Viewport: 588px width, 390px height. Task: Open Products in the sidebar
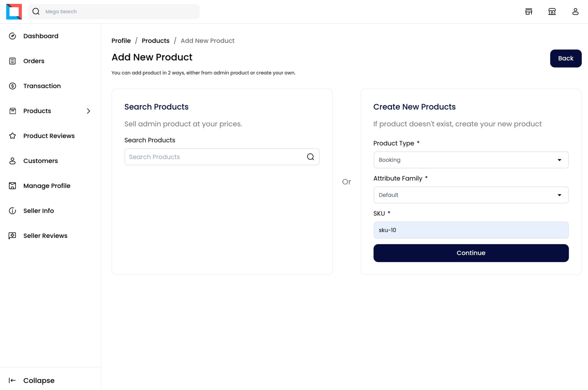pos(37,111)
